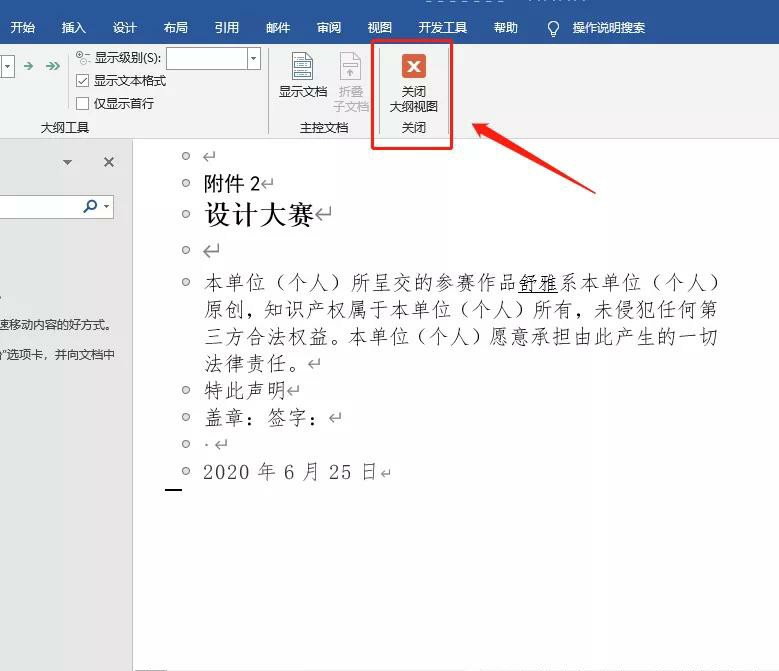Click the underlined word 舒雅 in paragraph
The height and width of the screenshot is (671, 779).
click(538, 283)
